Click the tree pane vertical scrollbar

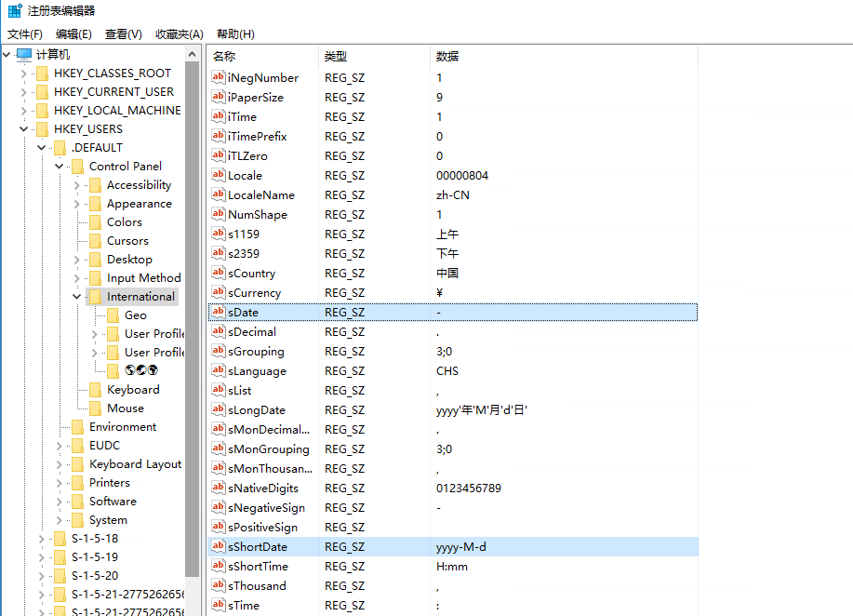point(192,326)
